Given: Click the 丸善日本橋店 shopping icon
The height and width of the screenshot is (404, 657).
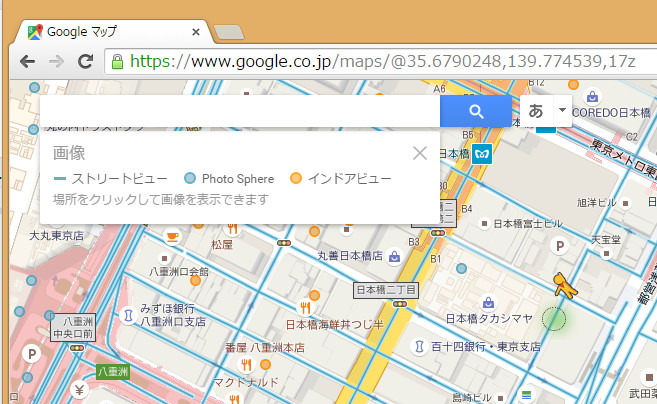Looking at the screenshot, I should coord(394,256).
